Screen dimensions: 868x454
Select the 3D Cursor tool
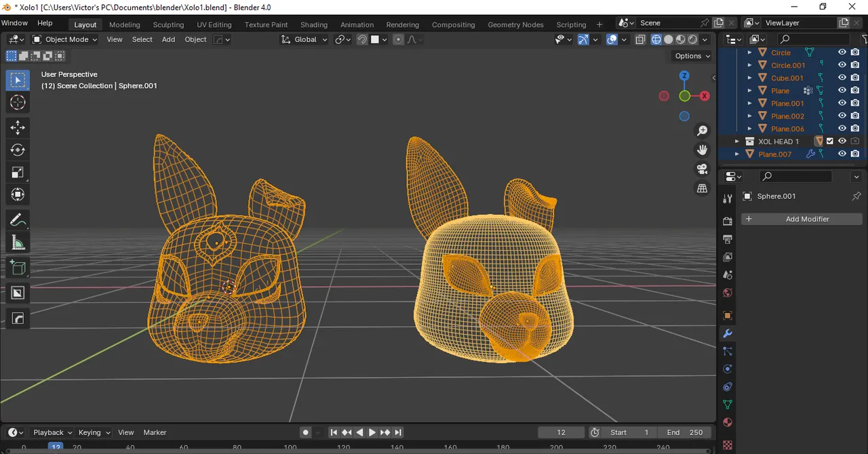18,102
